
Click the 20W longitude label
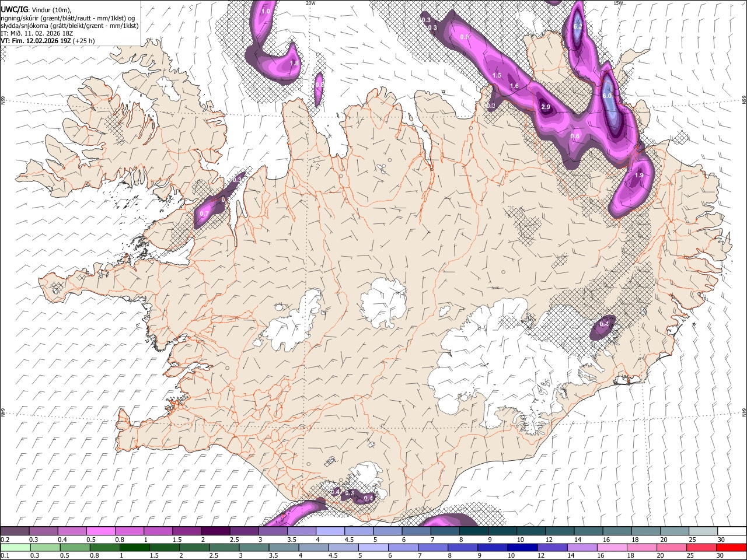310,3
